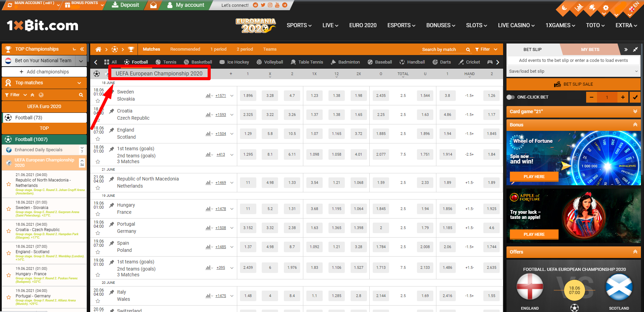Viewport: 644px width, 312px height.
Task: Select the football ball breadcrumb icon
Action: (x=115, y=49)
